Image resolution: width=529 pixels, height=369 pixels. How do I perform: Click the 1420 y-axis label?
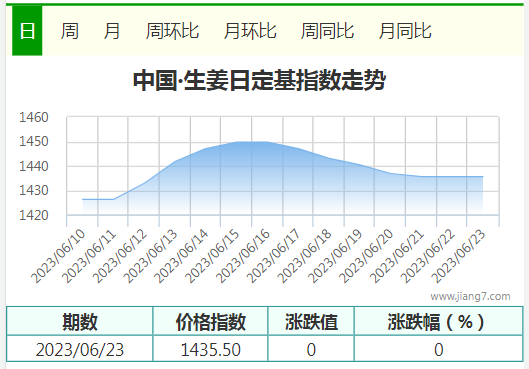[x=34, y=215]
